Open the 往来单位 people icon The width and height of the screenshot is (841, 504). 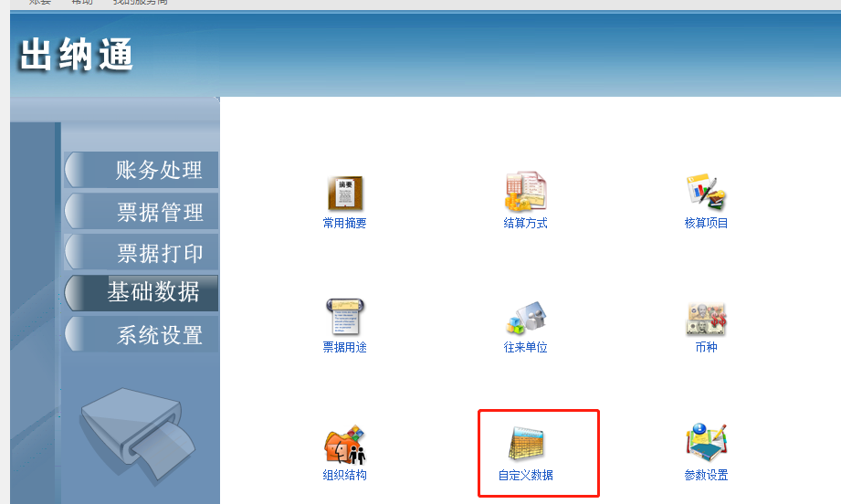(526, 318)
